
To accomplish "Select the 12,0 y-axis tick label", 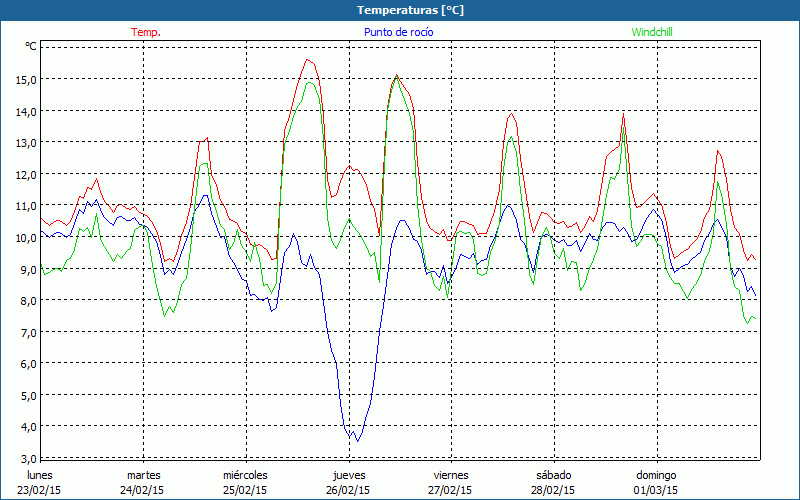I will tap(24, 174).
